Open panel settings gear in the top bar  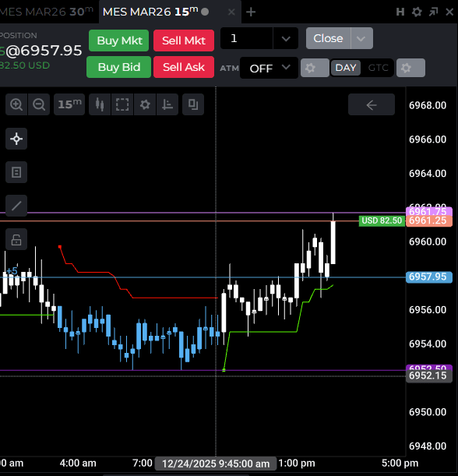click(417, 12)
